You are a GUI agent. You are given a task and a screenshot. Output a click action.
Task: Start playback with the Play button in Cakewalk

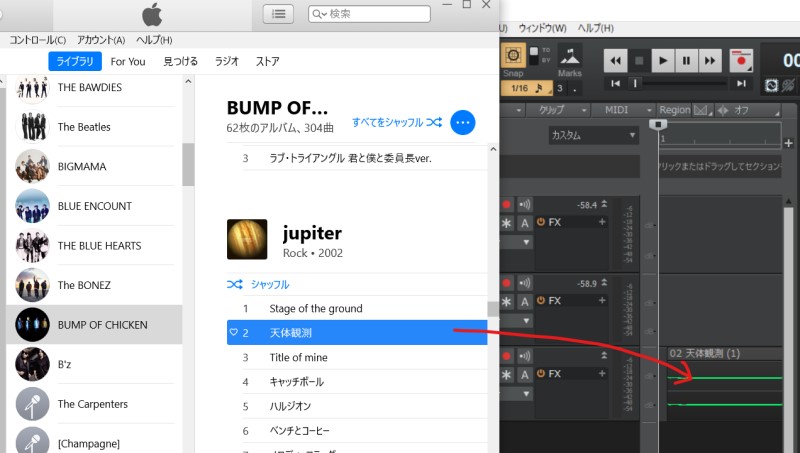click(x=663, y=61)
